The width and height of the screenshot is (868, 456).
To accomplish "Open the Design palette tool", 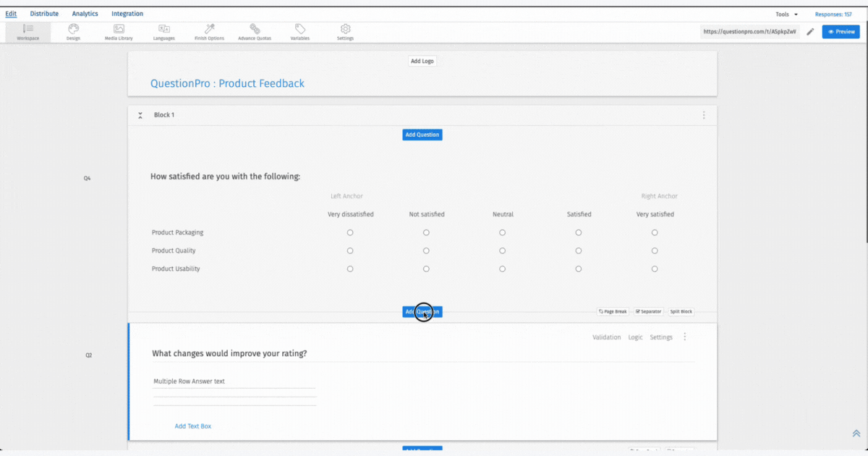I will pyautogui.click(x=73, y=31).
